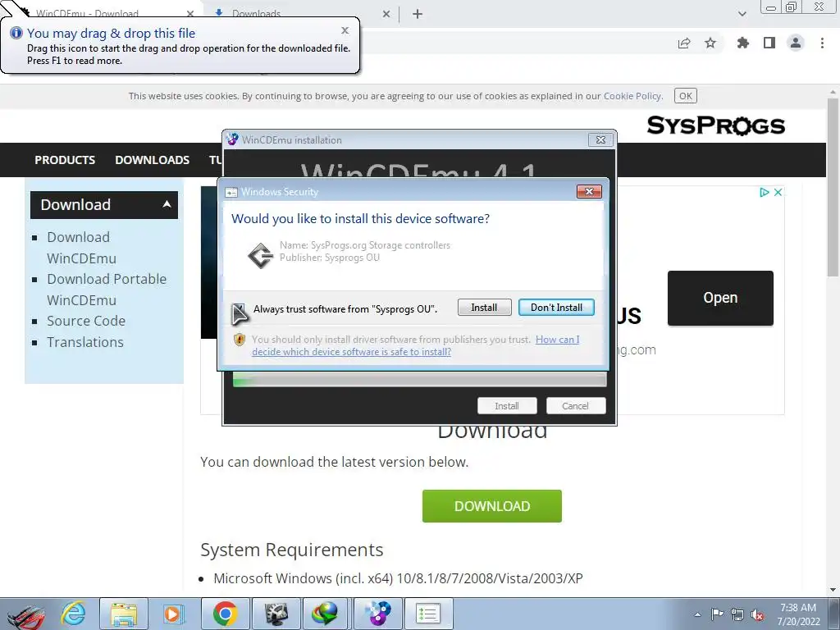The image size is (840, 630).
Task: Click the muted volume tray icon
Action: 757,614
